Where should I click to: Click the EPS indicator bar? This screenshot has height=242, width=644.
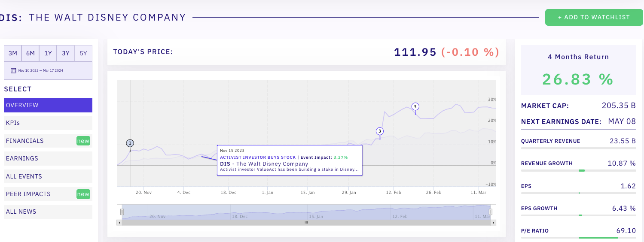578,193
